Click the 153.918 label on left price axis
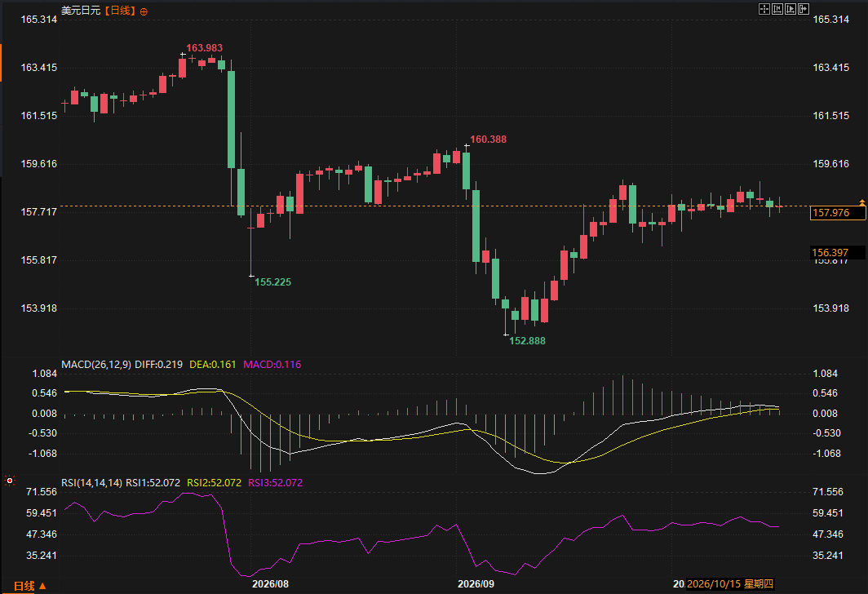 (x=39, y=308)
